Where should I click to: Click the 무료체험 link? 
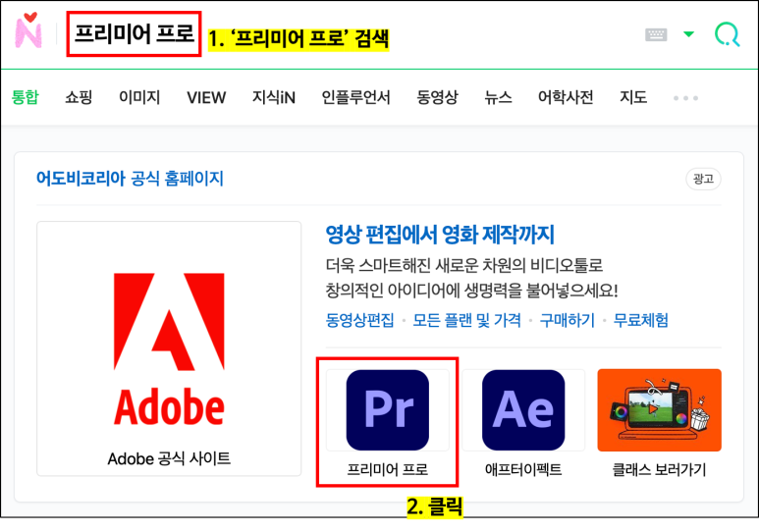click(640, 320)
